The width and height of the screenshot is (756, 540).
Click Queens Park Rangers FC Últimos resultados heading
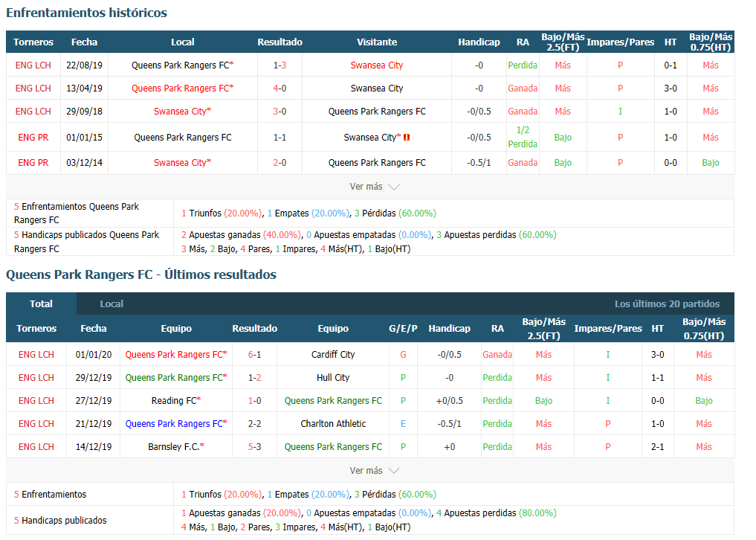[x=141, y=274]
